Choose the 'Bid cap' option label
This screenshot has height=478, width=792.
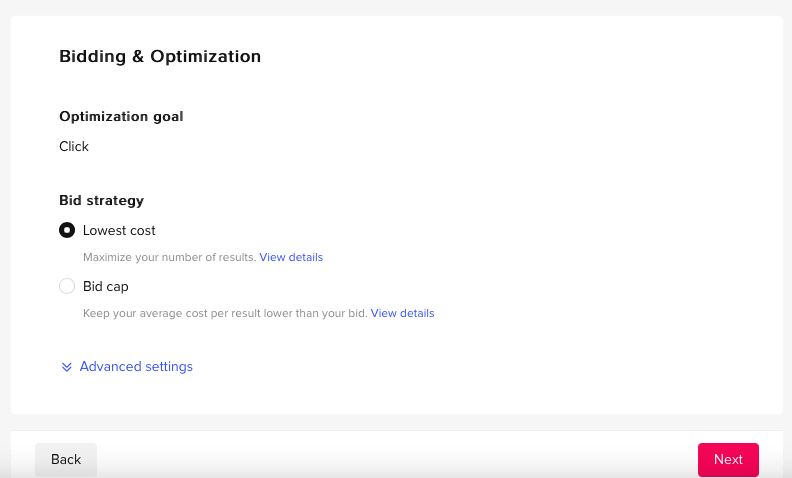[106, 286]
